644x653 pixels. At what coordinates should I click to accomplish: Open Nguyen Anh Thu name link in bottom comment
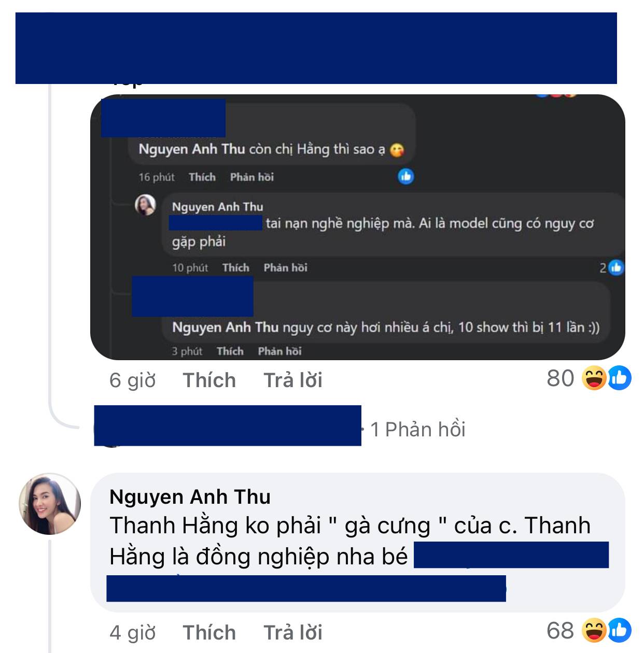[x=190, y=496]
